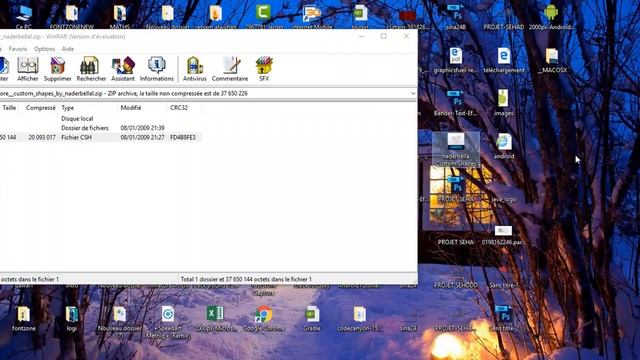
Task: Select the naderbella Custom Shapes icon
Action: tap(456, 149)
